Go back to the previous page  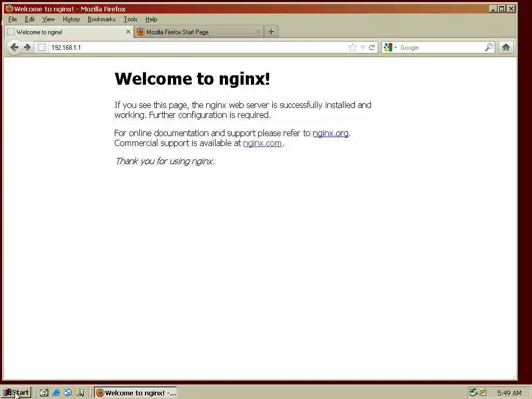click(x=14, y=47)
